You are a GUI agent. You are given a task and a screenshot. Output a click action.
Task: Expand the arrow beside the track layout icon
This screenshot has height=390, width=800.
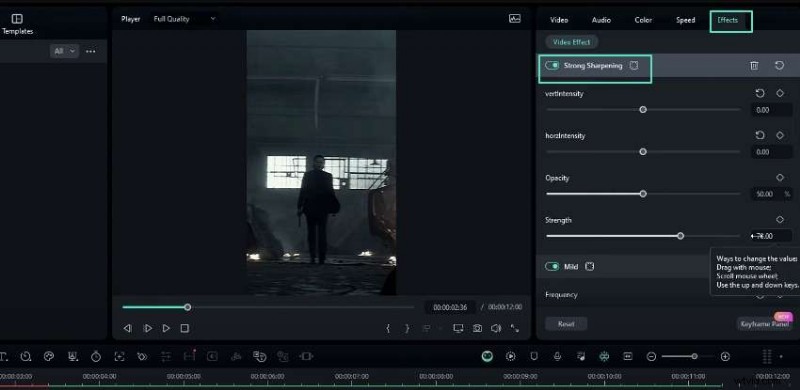[781, 356]
